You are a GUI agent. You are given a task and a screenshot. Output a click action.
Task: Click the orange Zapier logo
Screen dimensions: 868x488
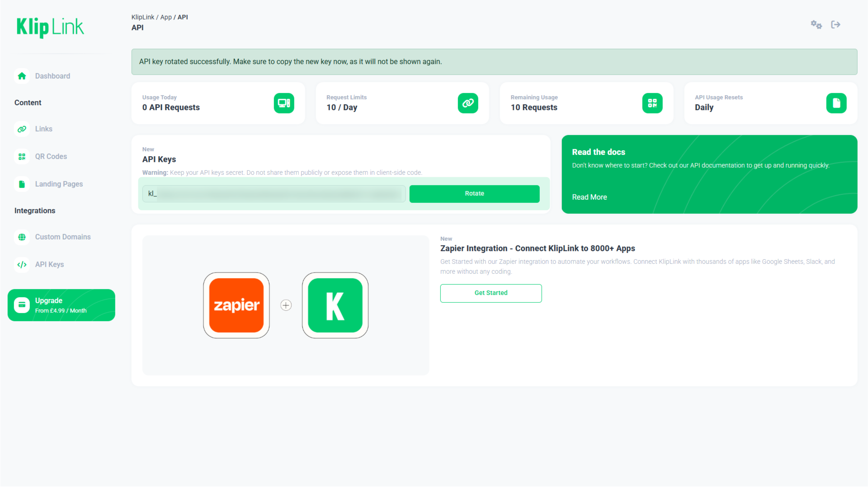tap(236, 305)
